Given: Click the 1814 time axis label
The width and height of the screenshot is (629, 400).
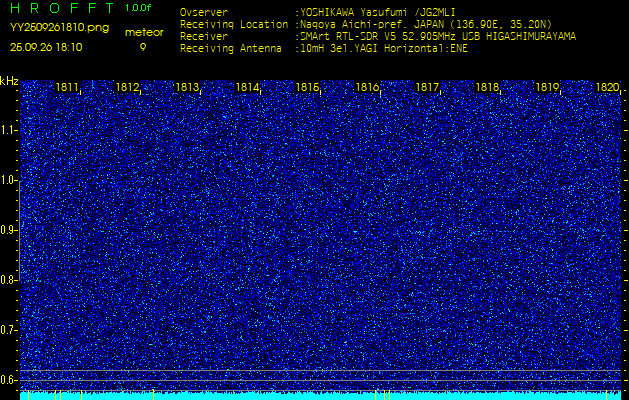Looking at the screenshot, I should pos(247,87).
